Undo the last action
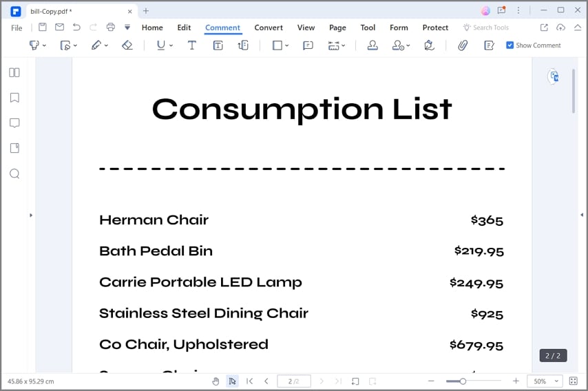The width and height of the screenshot is (588, 391). point(76,27)
